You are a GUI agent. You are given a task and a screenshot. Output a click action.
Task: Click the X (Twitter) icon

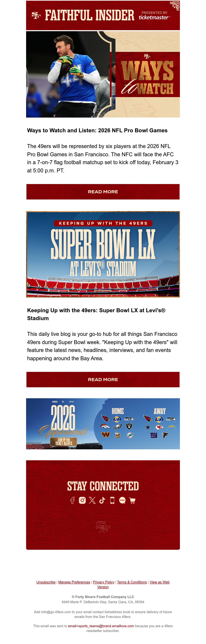tap(92, 500)
